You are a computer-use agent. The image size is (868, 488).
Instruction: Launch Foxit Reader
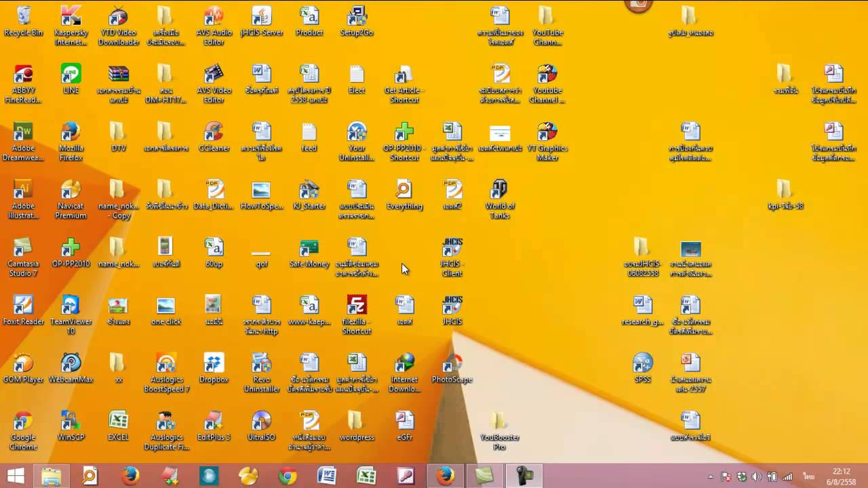point(23,310)
